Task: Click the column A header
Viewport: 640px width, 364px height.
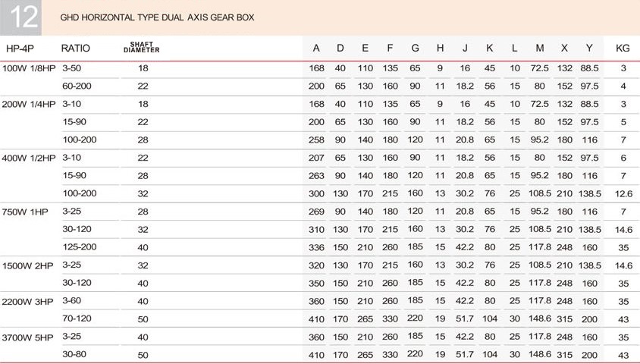Action: tap(316, 48)
